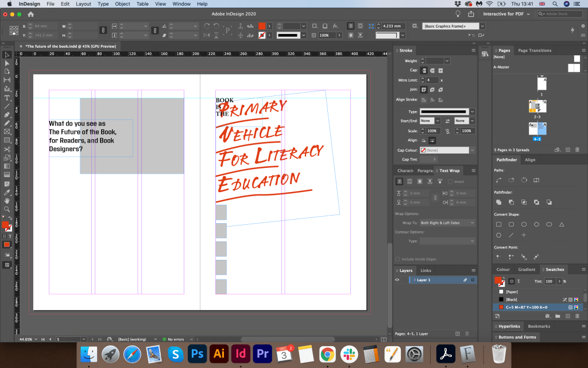Toggle visibility of Layer 1
588x368 pixels.
[x=397, y=280]
